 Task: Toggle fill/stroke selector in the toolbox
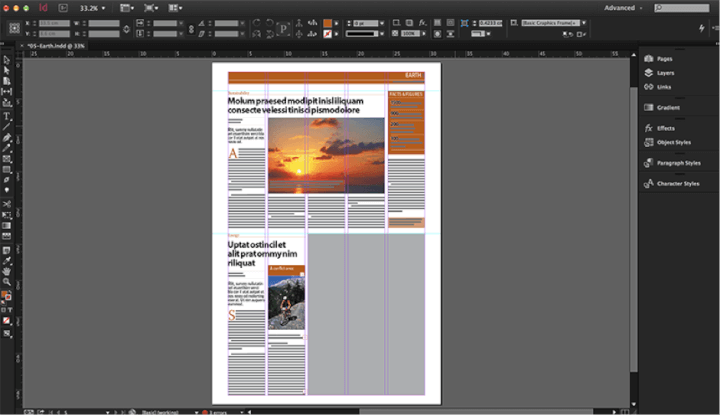[x=7, y=296]
